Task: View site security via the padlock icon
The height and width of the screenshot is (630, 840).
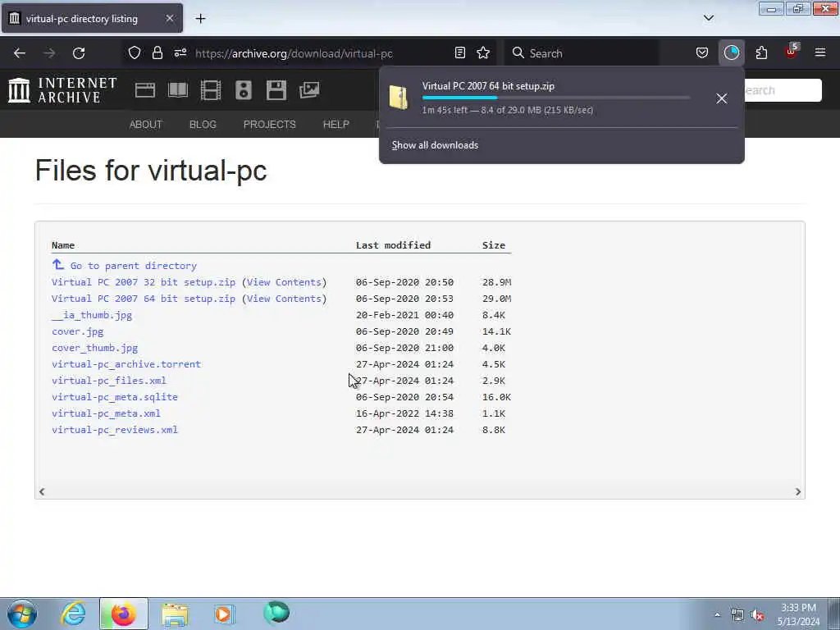Action: [157, 52]
